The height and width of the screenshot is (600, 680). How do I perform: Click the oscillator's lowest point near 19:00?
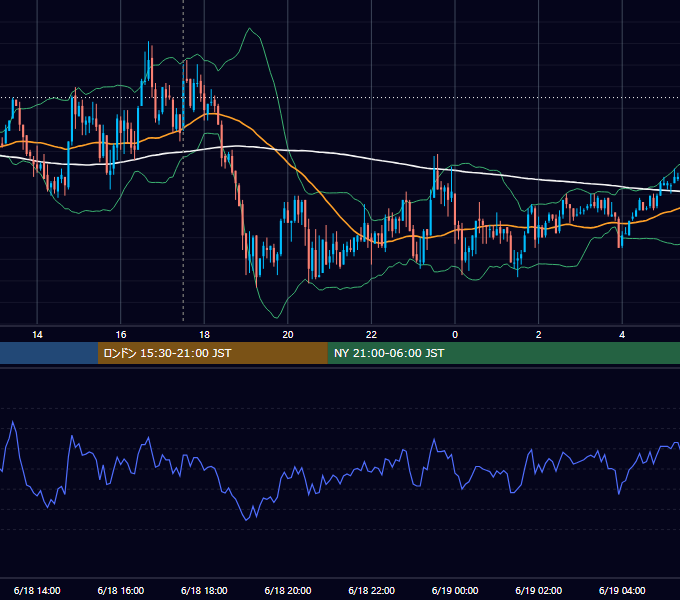click(x=246, y=519)
